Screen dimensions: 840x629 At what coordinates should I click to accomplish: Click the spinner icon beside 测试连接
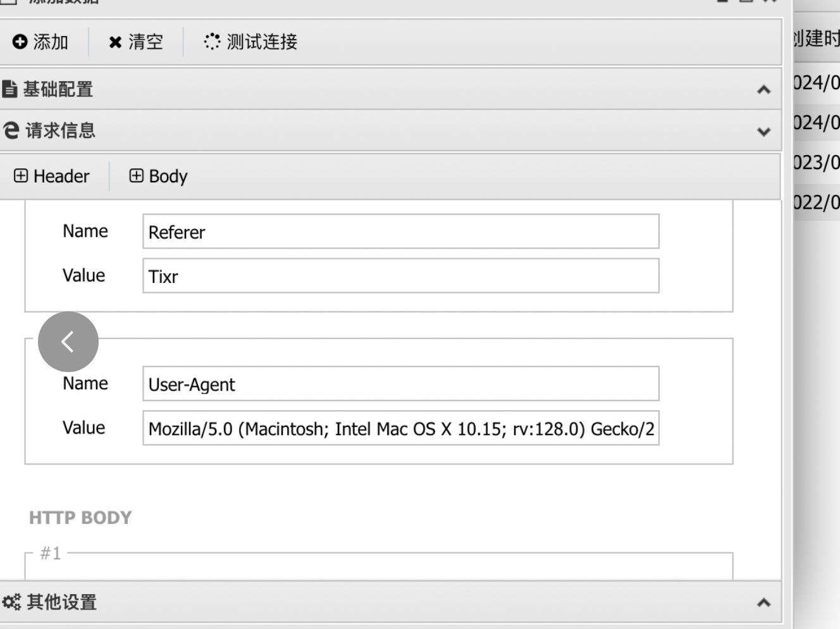click(x=212, y=42)
